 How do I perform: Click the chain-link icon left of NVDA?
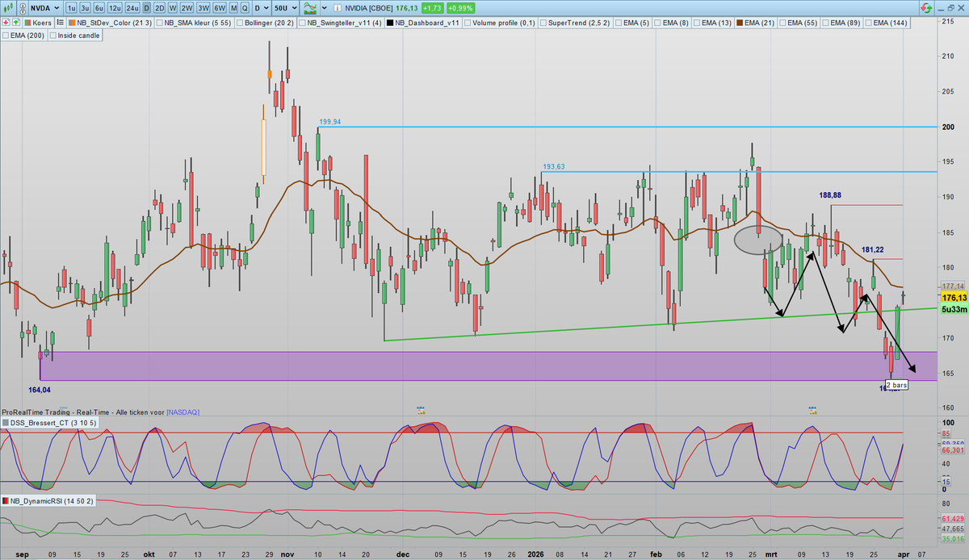point(22,7)
